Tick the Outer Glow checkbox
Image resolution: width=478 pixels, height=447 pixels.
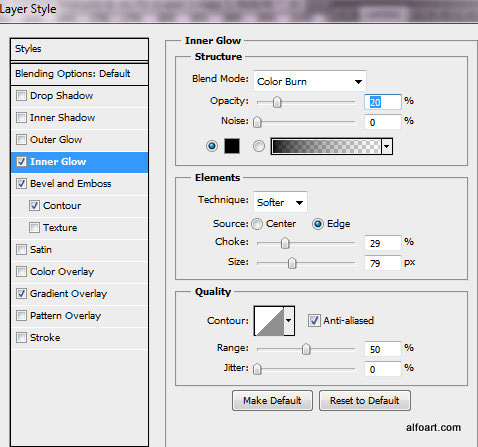click(x=21, y=140)
